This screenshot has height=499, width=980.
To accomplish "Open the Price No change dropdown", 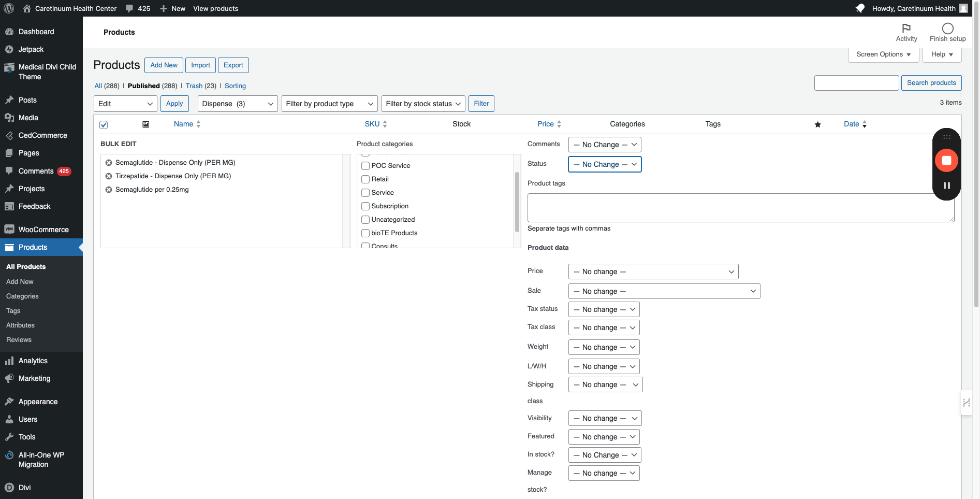I will (x=653, y=272).
